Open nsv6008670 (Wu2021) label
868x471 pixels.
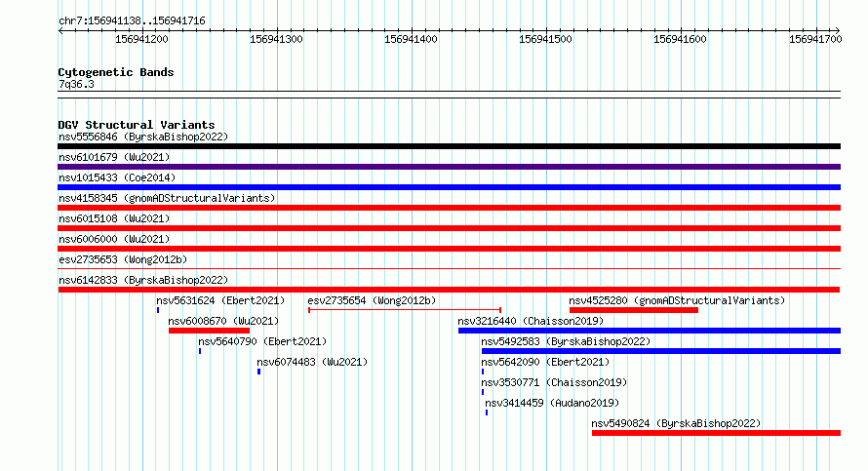(x=223, y=321)
